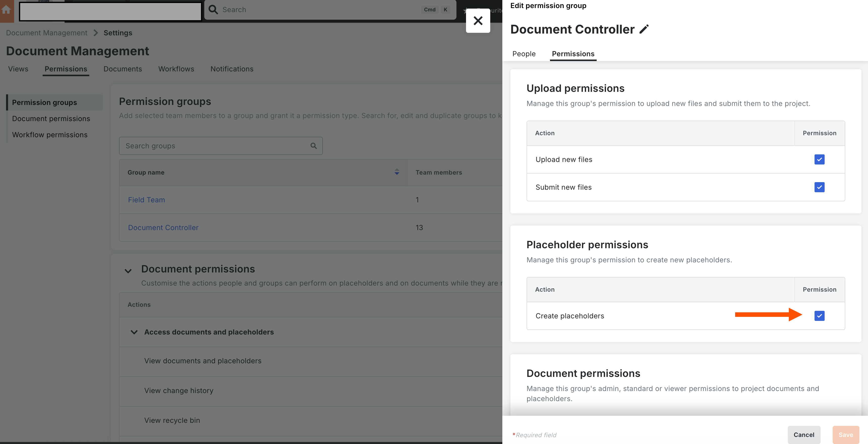Collapse the Access documents and placeholders section
Viewport: 868px width, 444px height.
coord(134,332)
